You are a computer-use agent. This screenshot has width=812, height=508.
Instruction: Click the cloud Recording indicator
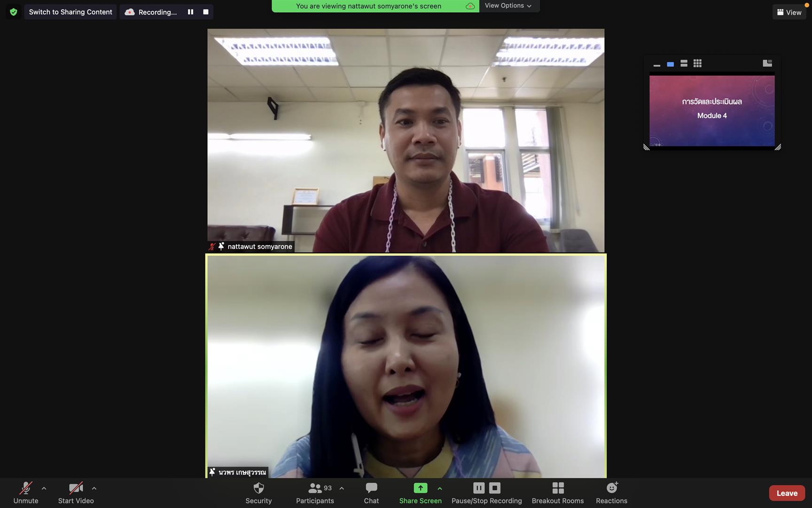pos(151,12)
